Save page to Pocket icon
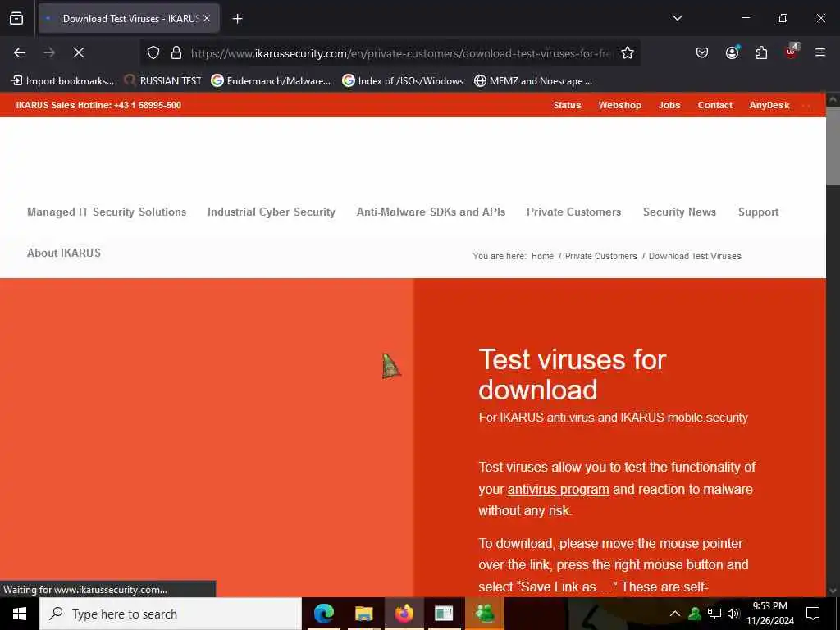 [x=702, y=52]
